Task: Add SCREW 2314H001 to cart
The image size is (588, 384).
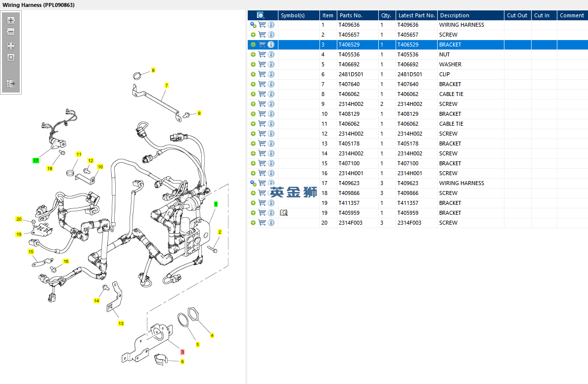Action: (262, 173)
